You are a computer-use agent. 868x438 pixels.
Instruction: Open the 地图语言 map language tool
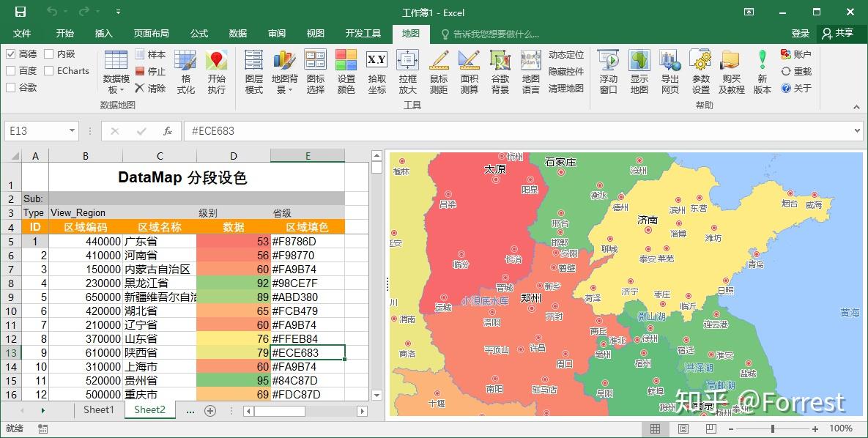(530, 72)
